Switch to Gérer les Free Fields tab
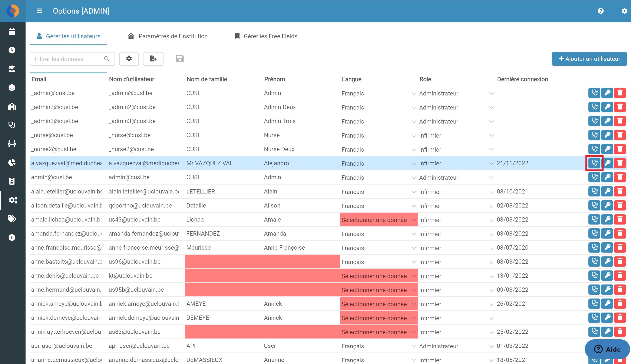The width and height of the screenshot is (631, 364). 266,36
